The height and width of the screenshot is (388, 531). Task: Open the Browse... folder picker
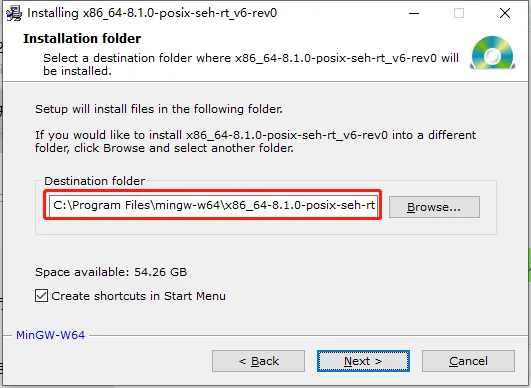[x=434, y=207]
